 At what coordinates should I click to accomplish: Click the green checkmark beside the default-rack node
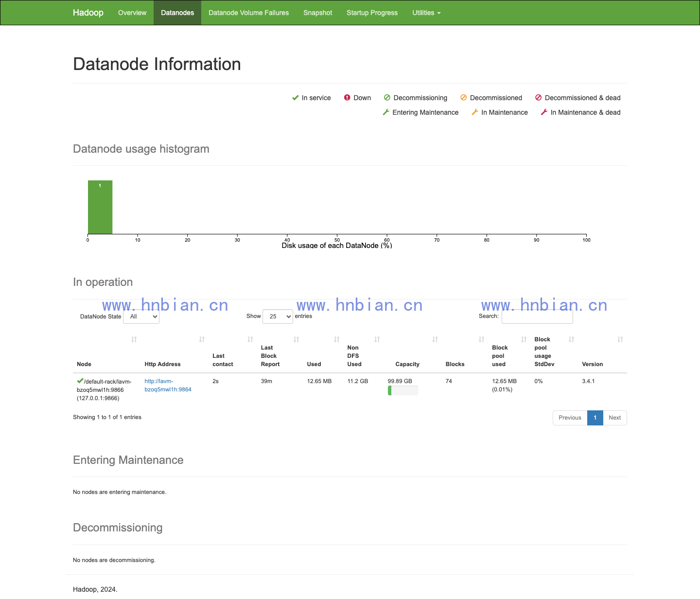click(80, 381)
